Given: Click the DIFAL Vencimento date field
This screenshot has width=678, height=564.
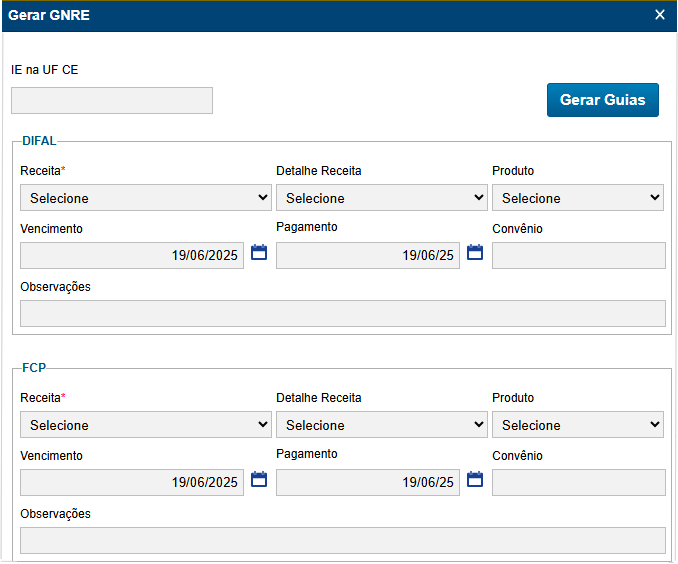Looking at the screenshot, I should (132, 256).
